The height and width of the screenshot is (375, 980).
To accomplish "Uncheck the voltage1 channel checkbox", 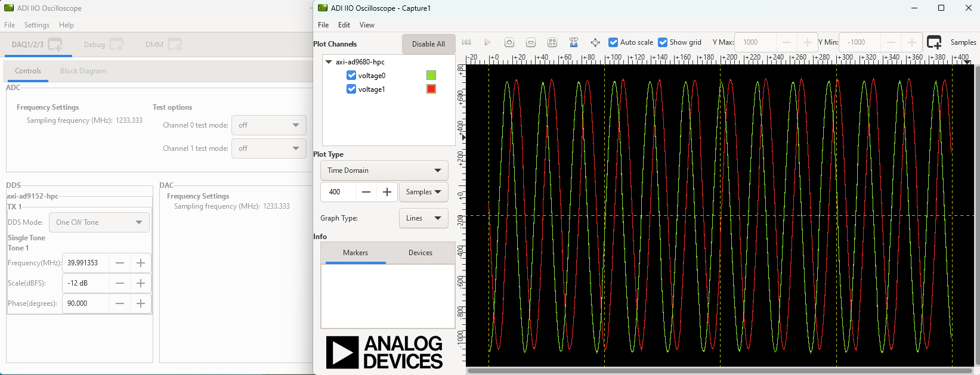I will 351,89.
